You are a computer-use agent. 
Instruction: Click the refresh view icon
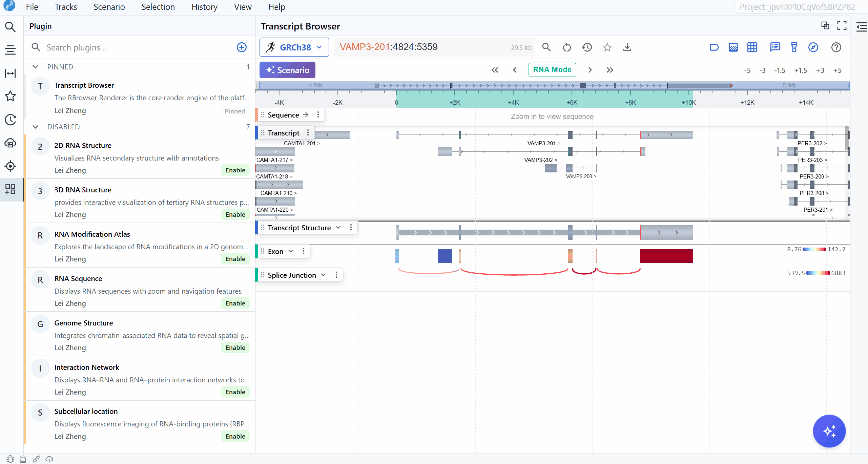[567, 47]
